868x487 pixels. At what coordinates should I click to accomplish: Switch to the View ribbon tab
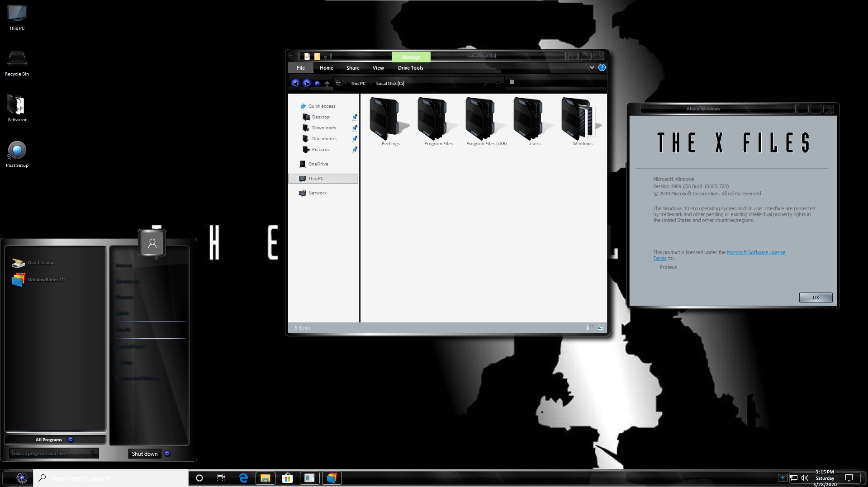pos(378,68)
